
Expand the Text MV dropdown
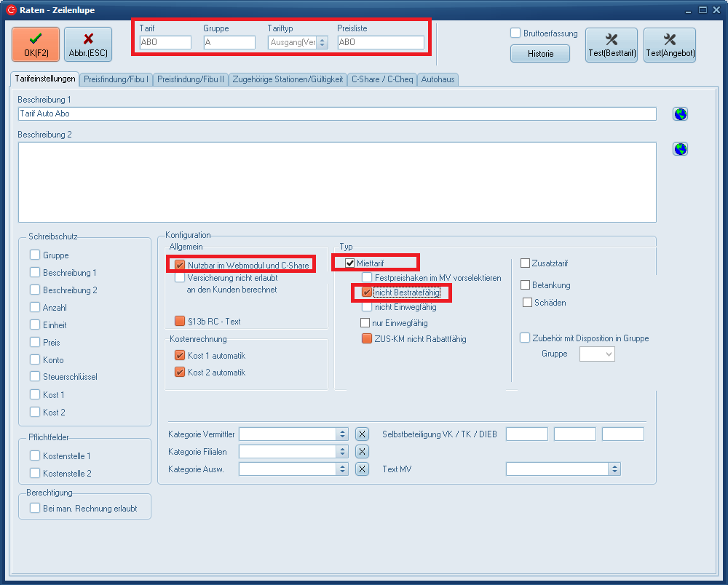pos(614,469)
